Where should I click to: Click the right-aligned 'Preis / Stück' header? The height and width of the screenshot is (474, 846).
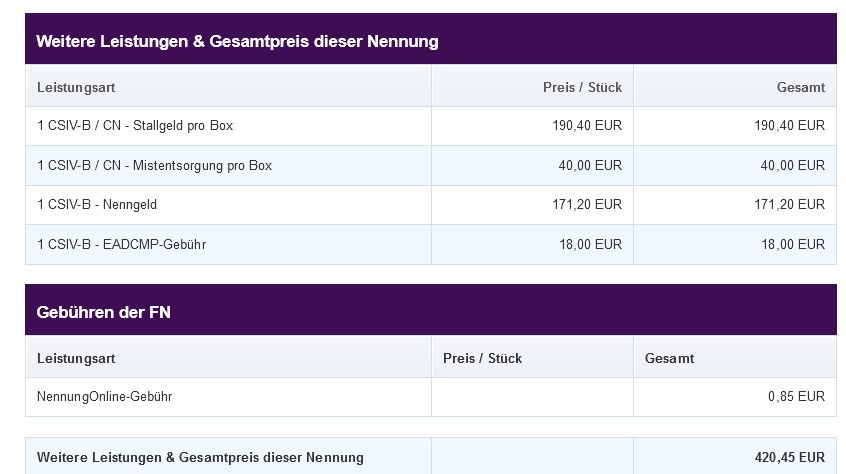click(x=582, y=87)
